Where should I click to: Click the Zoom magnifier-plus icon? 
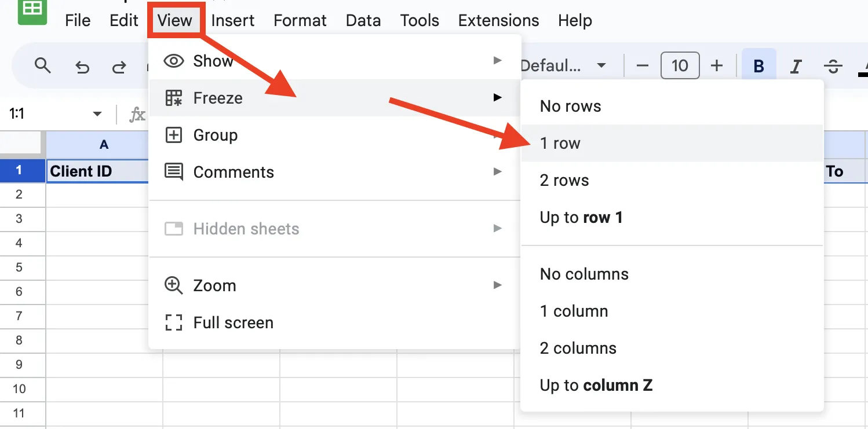pos(174,285)
